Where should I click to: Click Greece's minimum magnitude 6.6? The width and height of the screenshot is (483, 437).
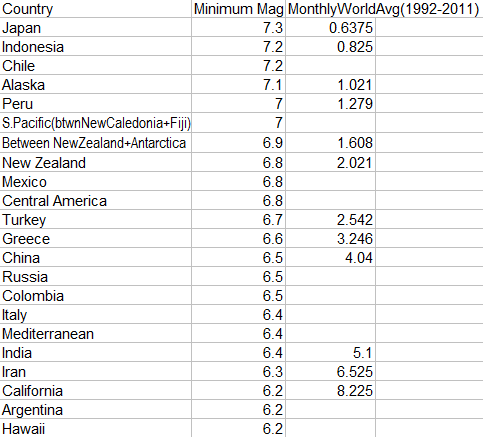pos(239,238)
